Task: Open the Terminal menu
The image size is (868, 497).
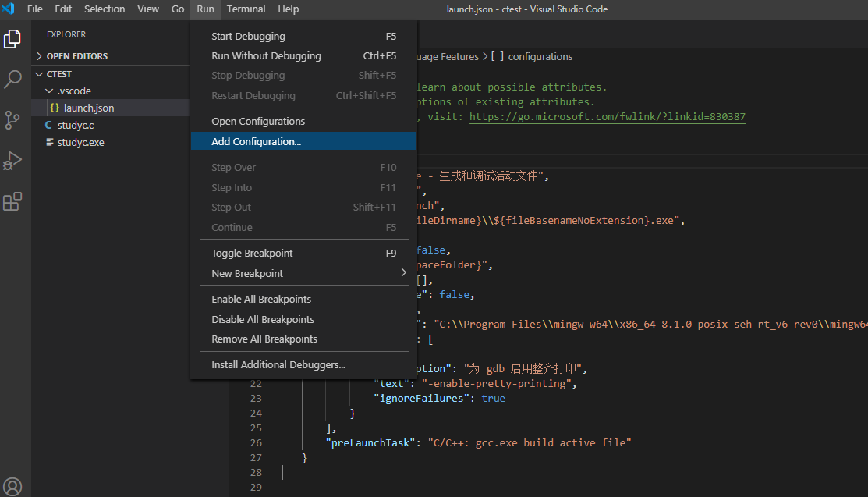Action: click(246, 9)
